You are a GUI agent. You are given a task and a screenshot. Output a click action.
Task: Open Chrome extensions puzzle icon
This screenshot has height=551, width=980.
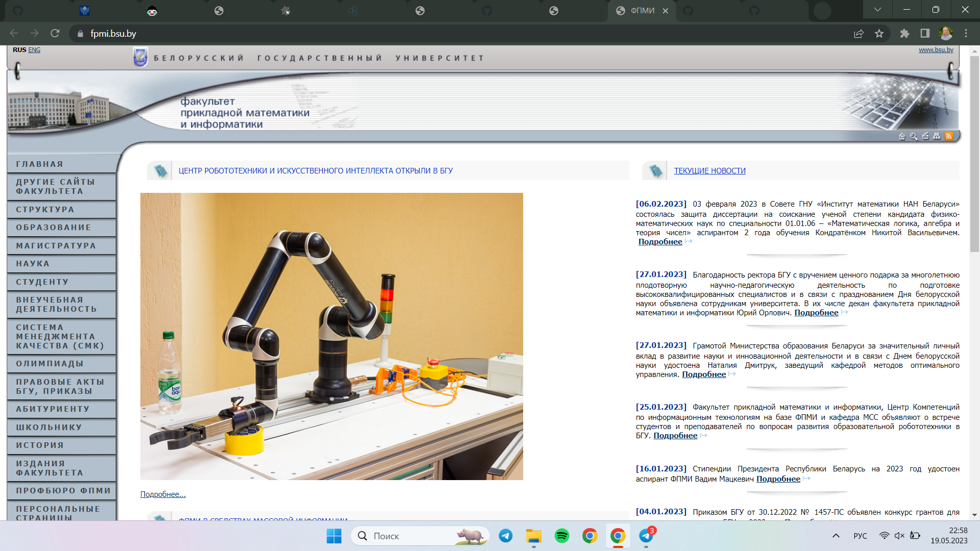coord(904,34)
